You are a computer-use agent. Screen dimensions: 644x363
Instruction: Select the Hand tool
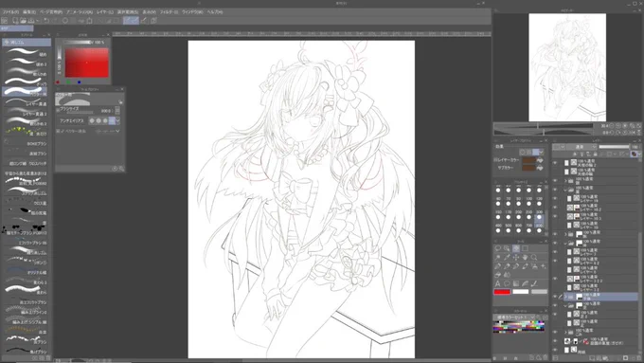point(525,258)
